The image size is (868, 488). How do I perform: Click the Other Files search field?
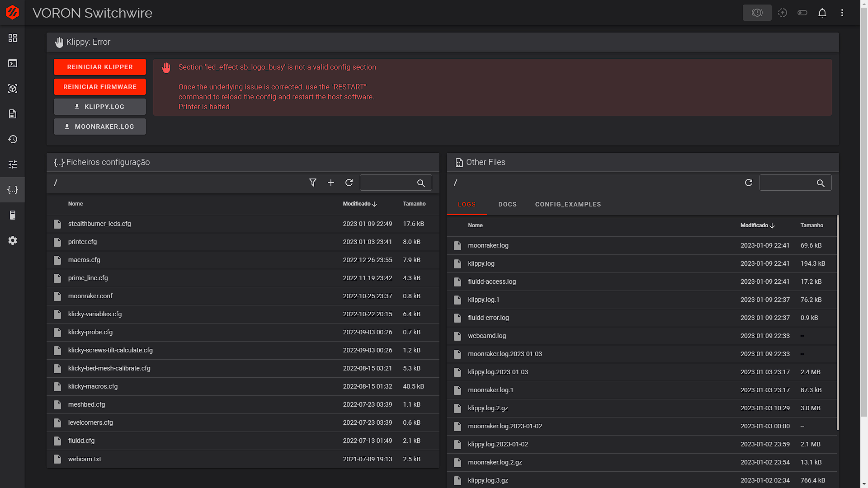(796, 183)
